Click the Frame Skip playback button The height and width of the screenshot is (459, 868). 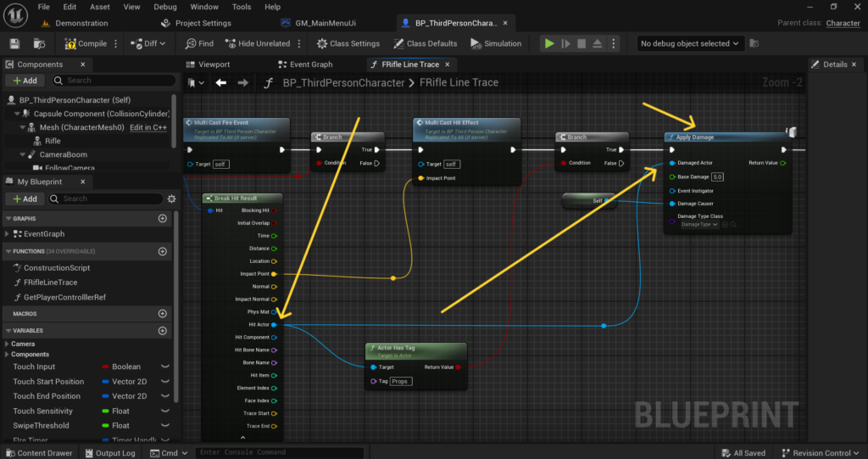565,43
